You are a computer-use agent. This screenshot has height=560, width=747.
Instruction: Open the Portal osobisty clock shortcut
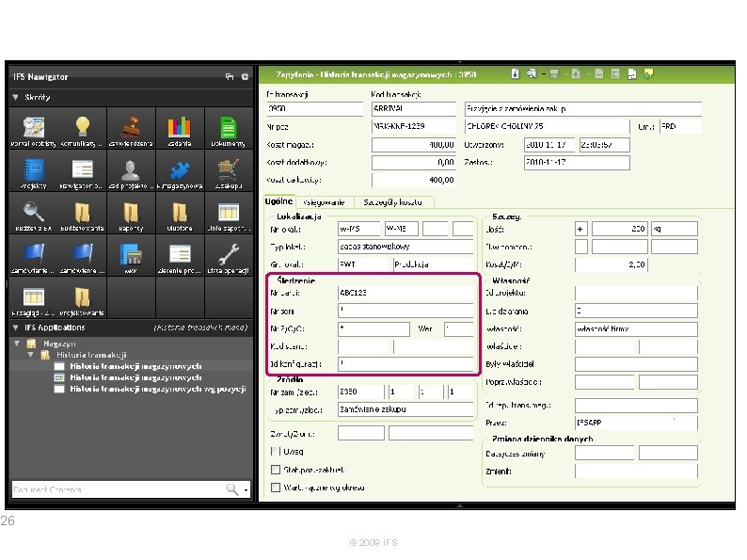[34, 128]
